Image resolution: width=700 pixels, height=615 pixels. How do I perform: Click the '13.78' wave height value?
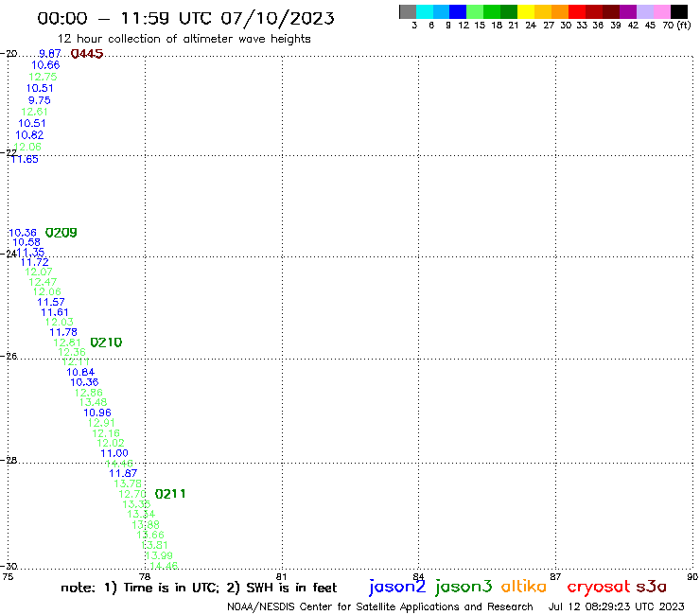128,483
